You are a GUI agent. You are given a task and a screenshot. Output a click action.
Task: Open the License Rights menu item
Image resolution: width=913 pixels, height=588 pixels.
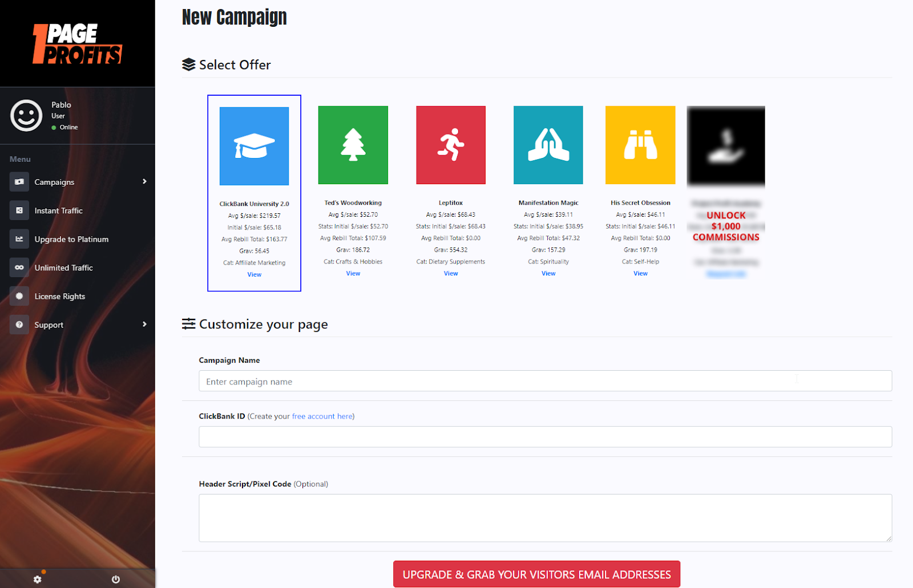[59, 296]
